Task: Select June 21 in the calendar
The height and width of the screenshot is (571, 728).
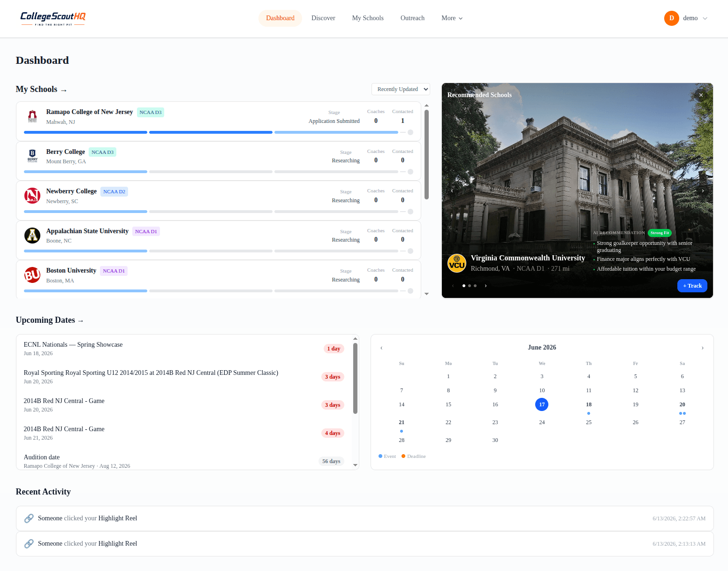Action: (402, 422)
